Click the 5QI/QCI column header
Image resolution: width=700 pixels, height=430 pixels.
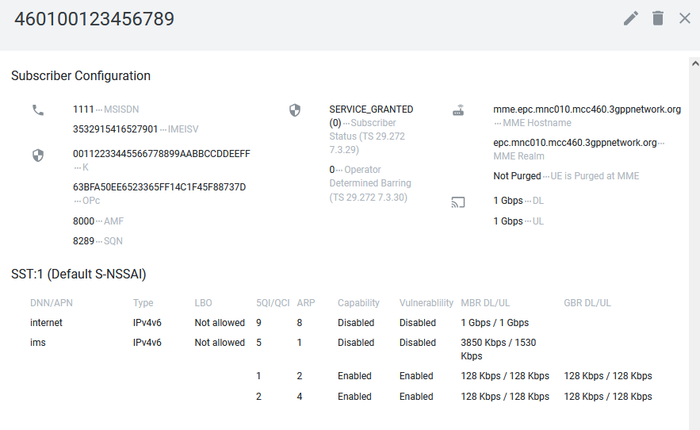coord(271,303)
